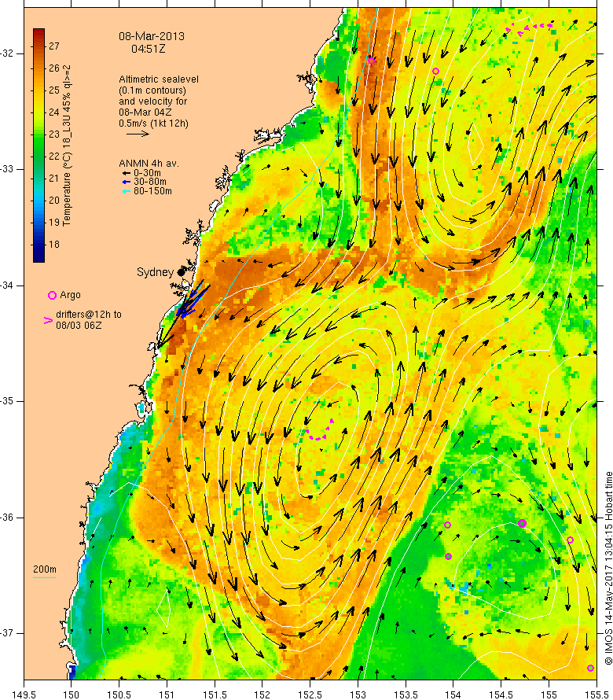Click the 152.5 longitude axis label
613x700 pixels.
(310, 694)
